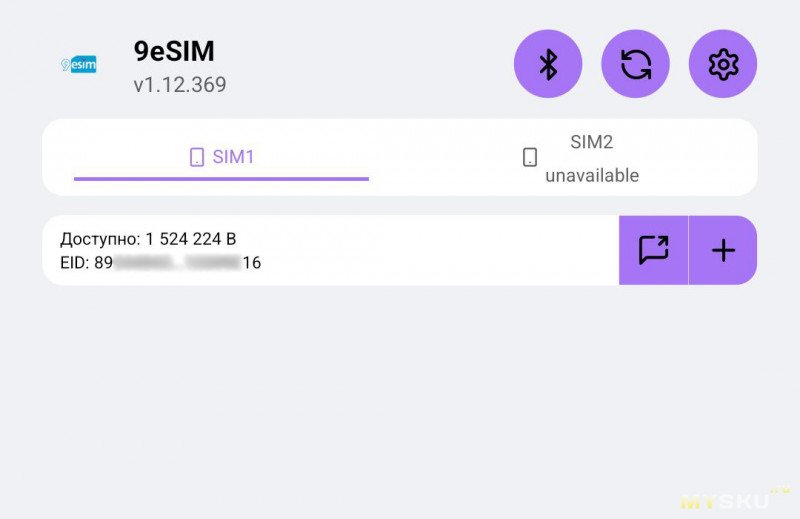
Task: Click the "EID:" label prefix
Action: 75,263
